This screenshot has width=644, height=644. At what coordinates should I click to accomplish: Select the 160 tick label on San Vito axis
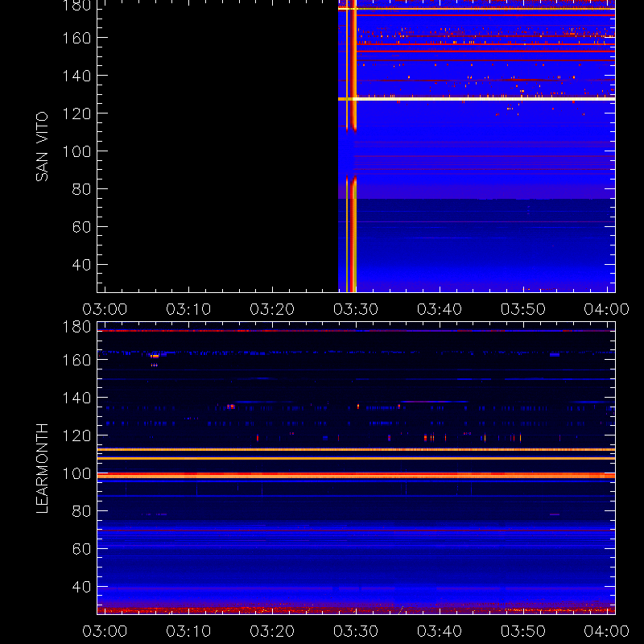pyautogui.click(x=76, y=38)
